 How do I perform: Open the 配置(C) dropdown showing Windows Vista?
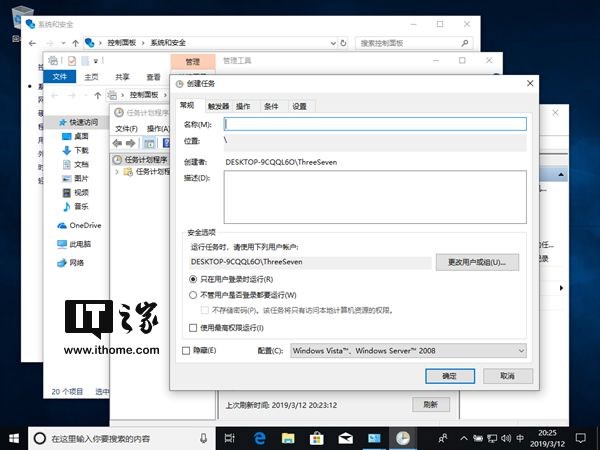[x=408, y=351]
